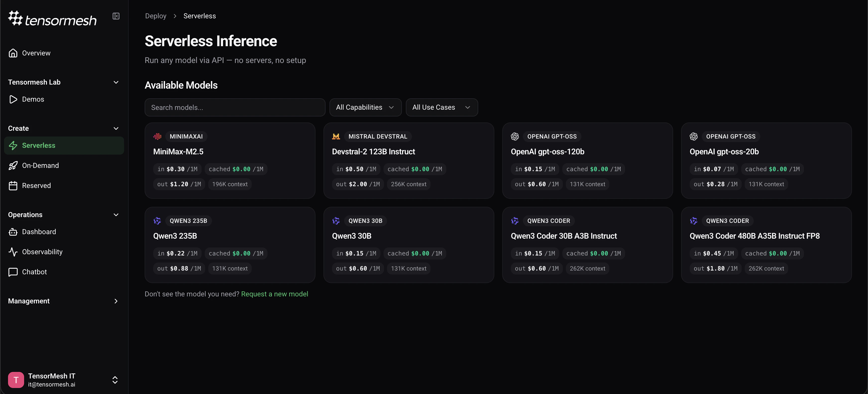
Task: Click the Demos play icon
Action: [x=13, y=99]
